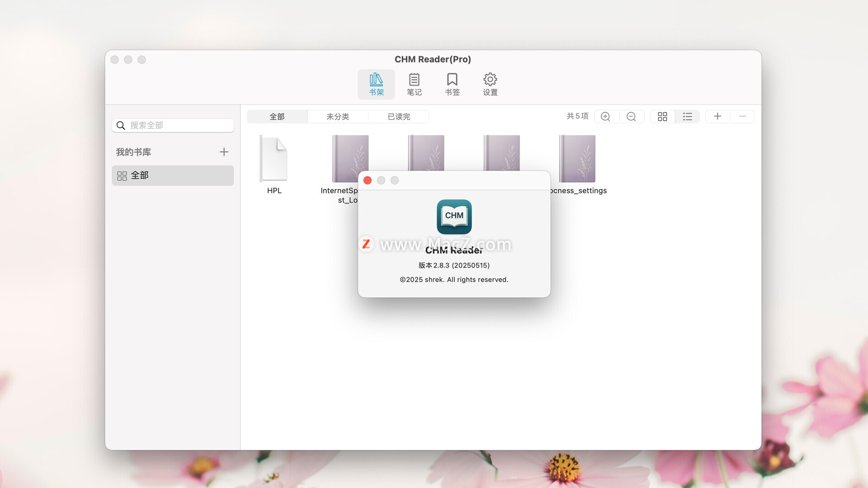Click the CHM app icon in About dialog

[x=454, y=217]
